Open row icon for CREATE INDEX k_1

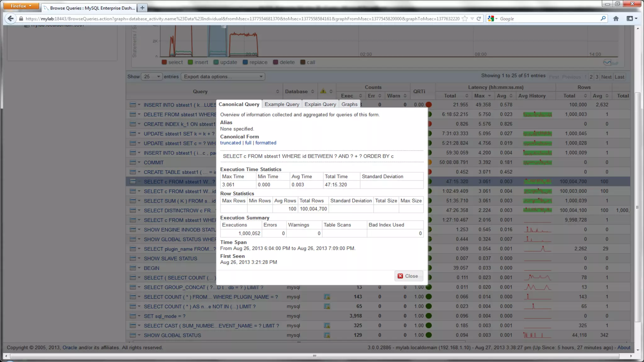tap(133, 124)
